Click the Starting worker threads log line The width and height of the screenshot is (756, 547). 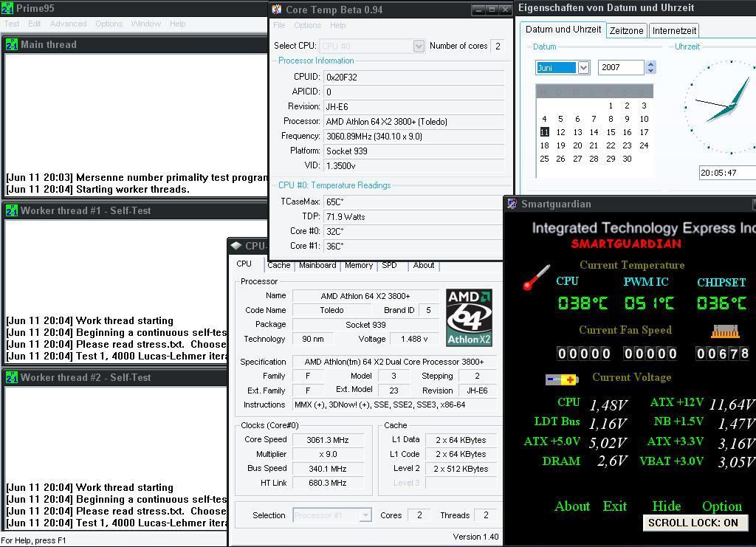tap(98, 190)
